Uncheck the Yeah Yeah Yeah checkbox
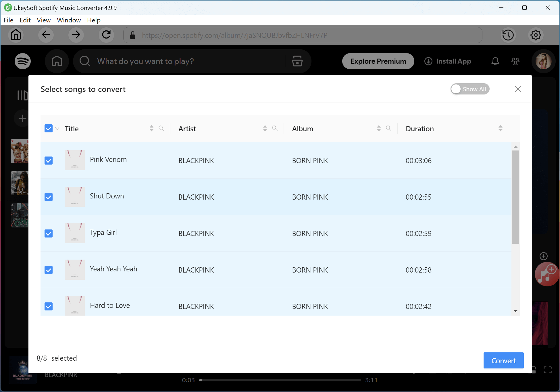Viewport: 560px width, 392px height. [x=49, y=270]
